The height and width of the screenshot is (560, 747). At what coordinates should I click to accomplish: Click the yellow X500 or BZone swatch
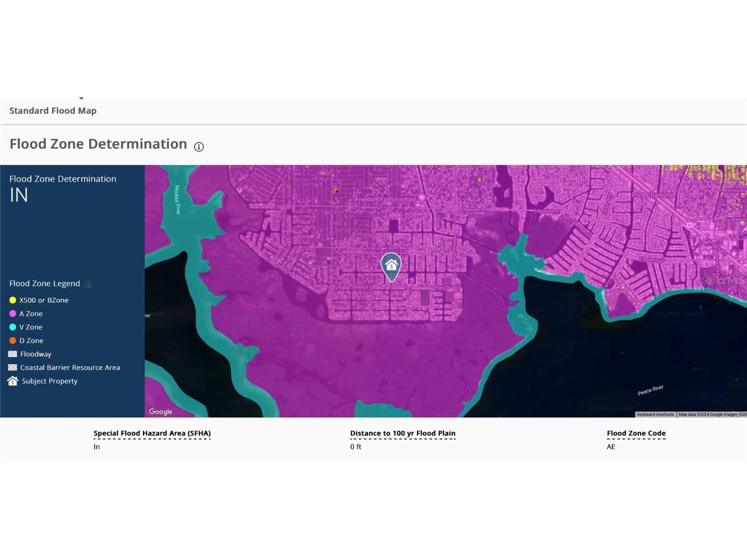[13, 300]
